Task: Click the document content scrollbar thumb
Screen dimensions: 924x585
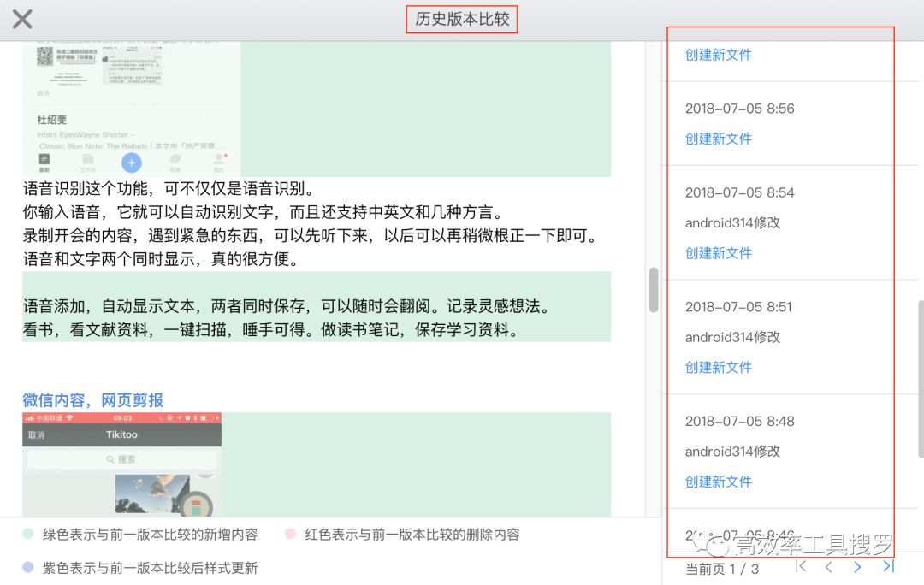Action: (653, 290)
